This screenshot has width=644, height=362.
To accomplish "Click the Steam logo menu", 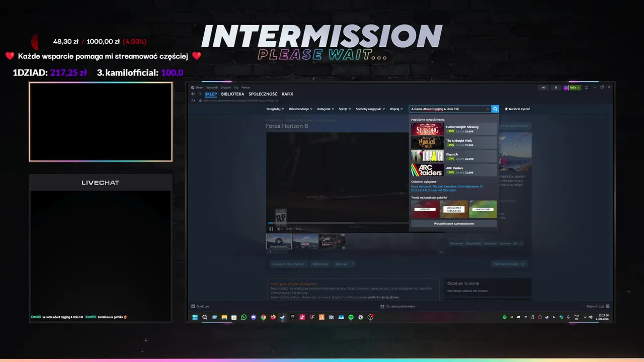I will pyautogui.click(x=197, y=87).
